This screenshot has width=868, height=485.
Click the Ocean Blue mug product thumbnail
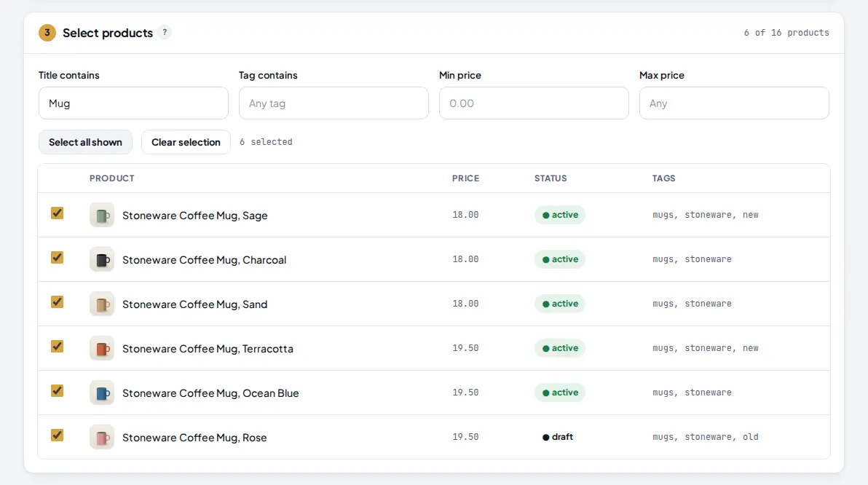[x=102, y=393]
